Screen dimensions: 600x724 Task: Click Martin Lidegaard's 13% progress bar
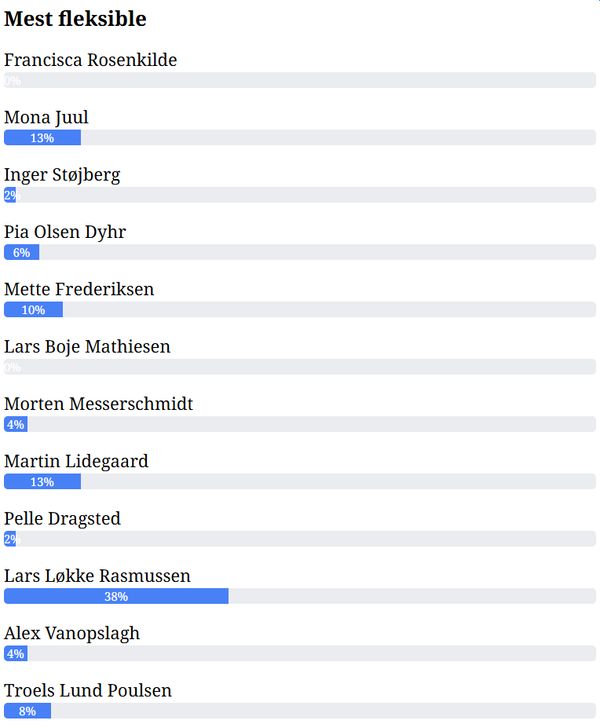[x=42, y=482]
